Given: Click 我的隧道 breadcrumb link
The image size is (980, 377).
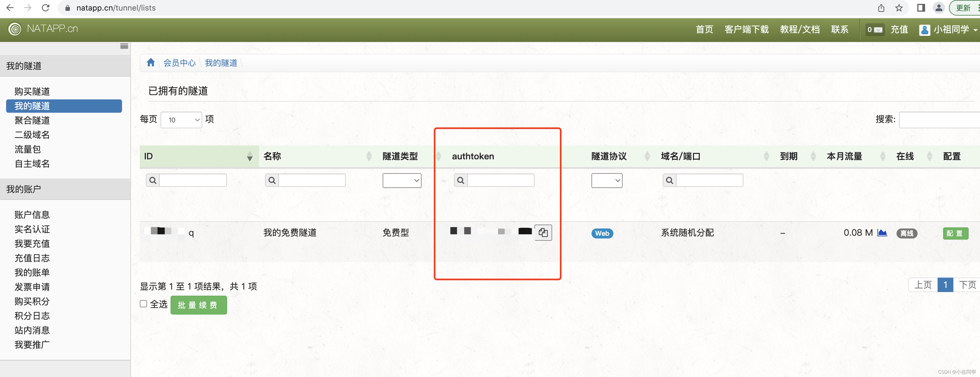Looking at the screenshot, I should [x=221, y=63].
